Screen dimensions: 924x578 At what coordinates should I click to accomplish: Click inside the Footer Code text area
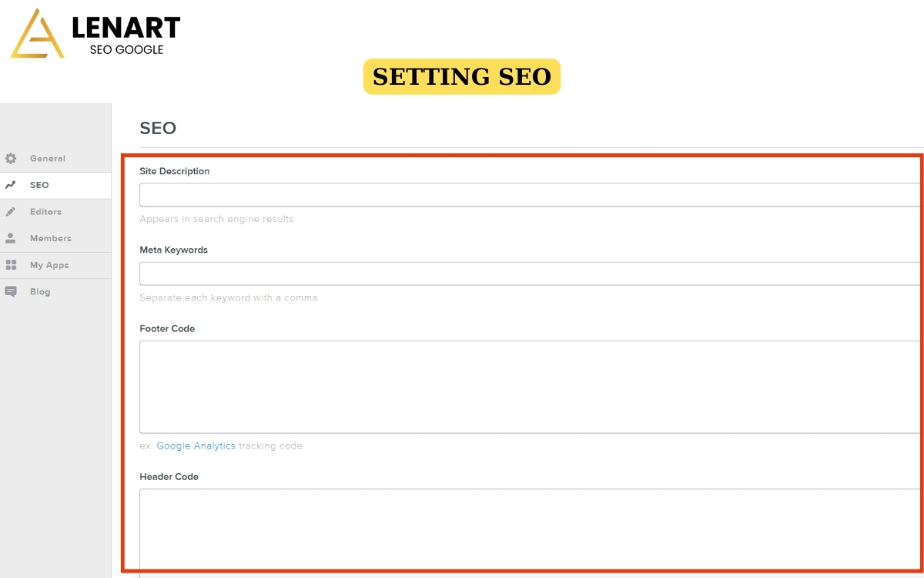coord(462,387)
